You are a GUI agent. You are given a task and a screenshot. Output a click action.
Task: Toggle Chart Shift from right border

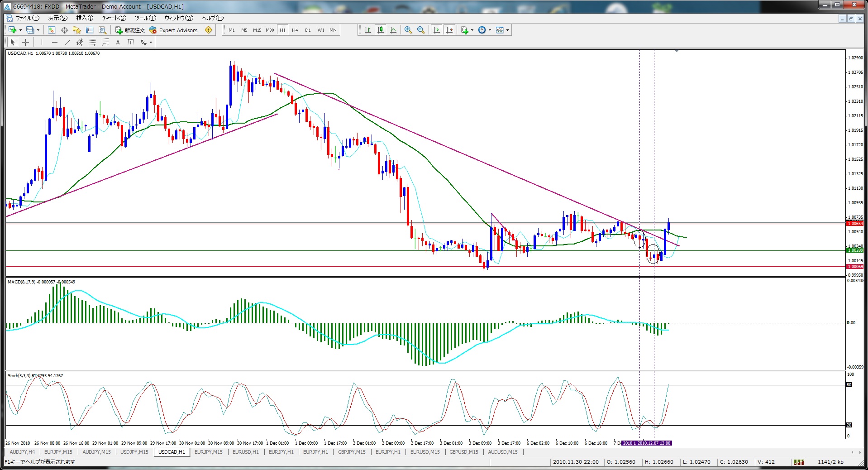coord(449,30)
